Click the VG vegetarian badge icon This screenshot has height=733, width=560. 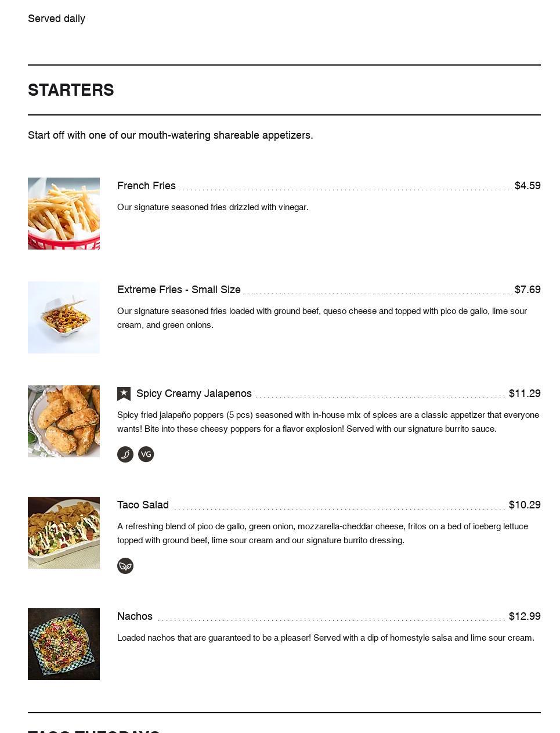[x=146, y=454]
